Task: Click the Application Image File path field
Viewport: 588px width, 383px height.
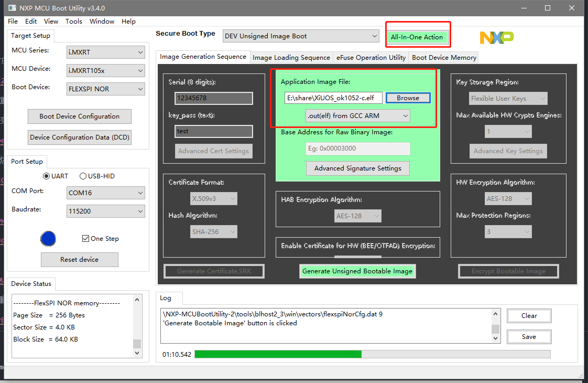Action: coord(333,98)
